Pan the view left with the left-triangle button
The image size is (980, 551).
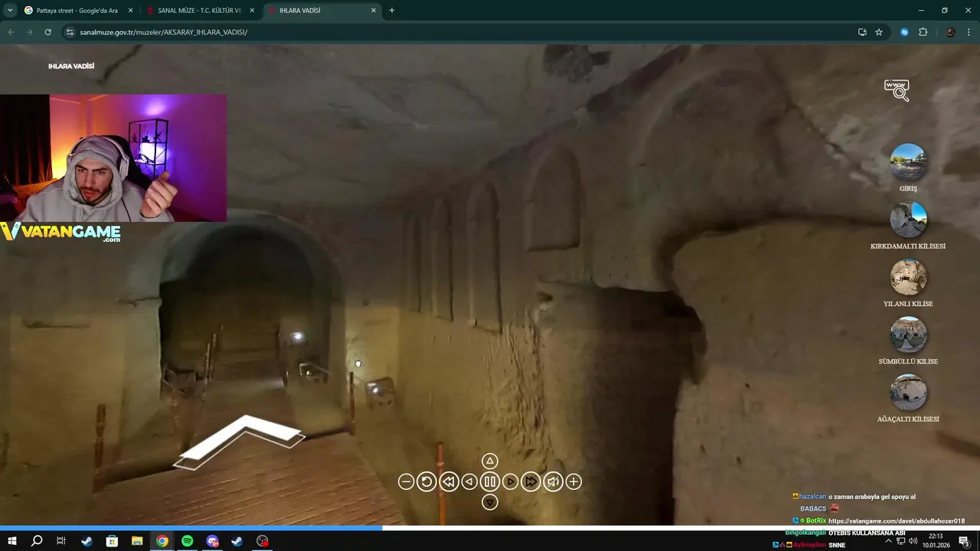pyautogui.click(x=469, y=481)
